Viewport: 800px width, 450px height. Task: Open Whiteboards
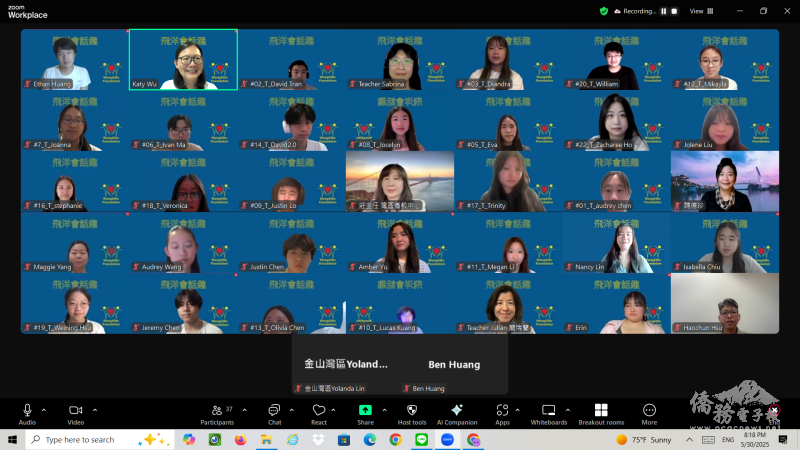point(548,413)
